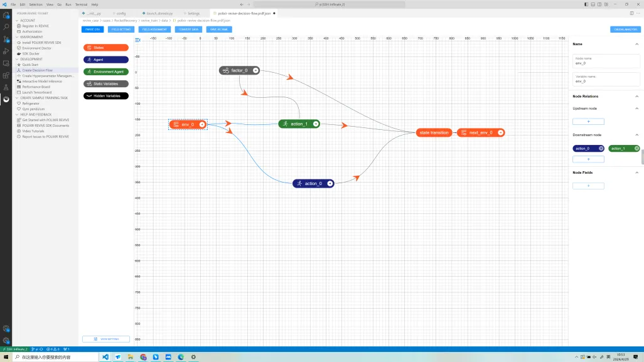This screenshot has width=644, height=362.
Task: Add a downstream node with the plus button
Action: pyautogui.click(x=588, y=159)
